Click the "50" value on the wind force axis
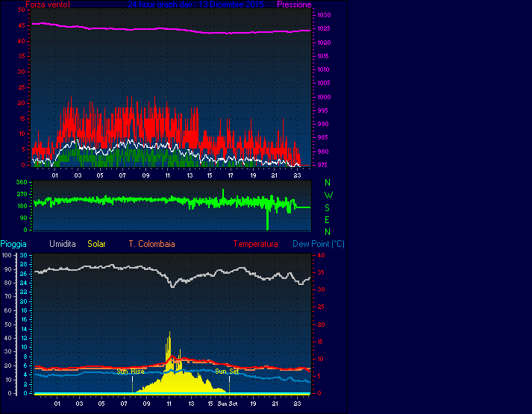The height and width of the screenshot is (414, 532). pos(22,10)
